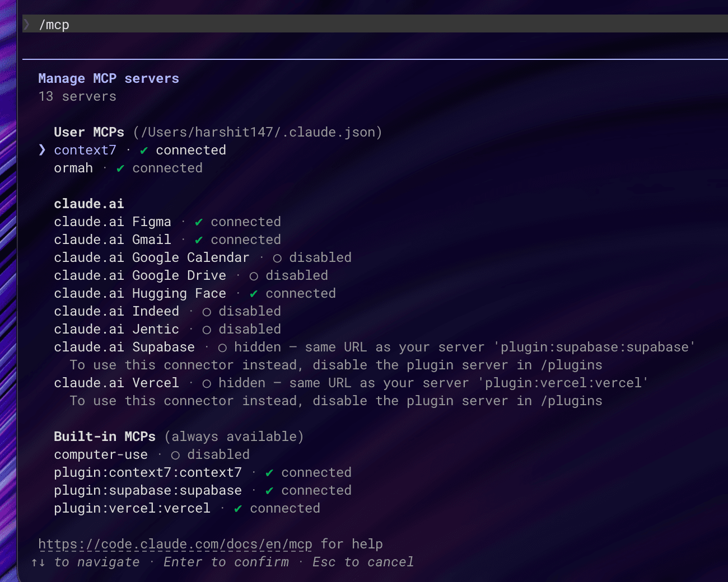
Task: Click the selection arrow beside context7
Action: point(42,149)
